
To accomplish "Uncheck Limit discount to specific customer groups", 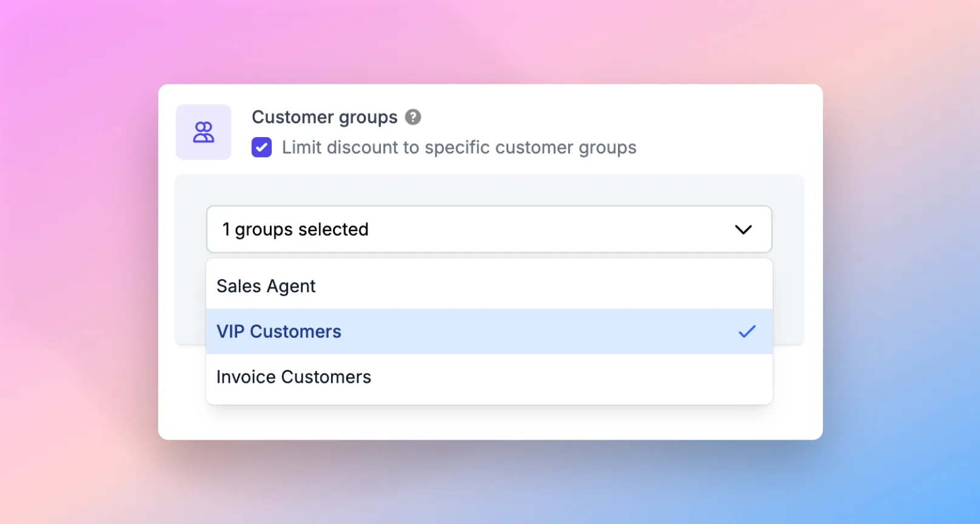I will 261,147.
